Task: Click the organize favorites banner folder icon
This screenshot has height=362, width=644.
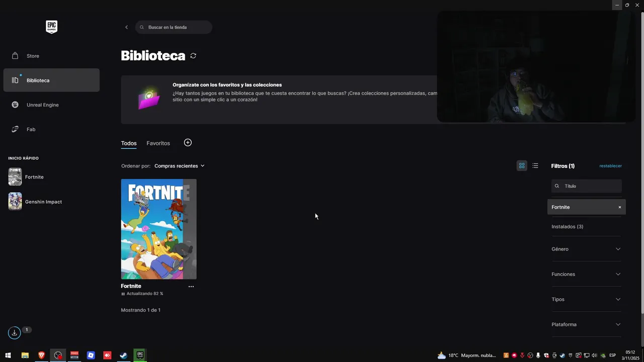Action: (149, 99)
